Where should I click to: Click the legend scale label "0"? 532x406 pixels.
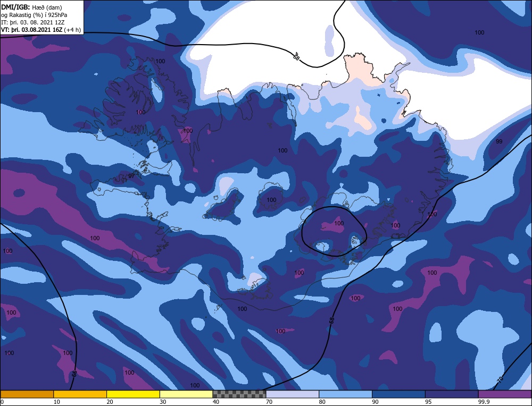tap(2, 402)
